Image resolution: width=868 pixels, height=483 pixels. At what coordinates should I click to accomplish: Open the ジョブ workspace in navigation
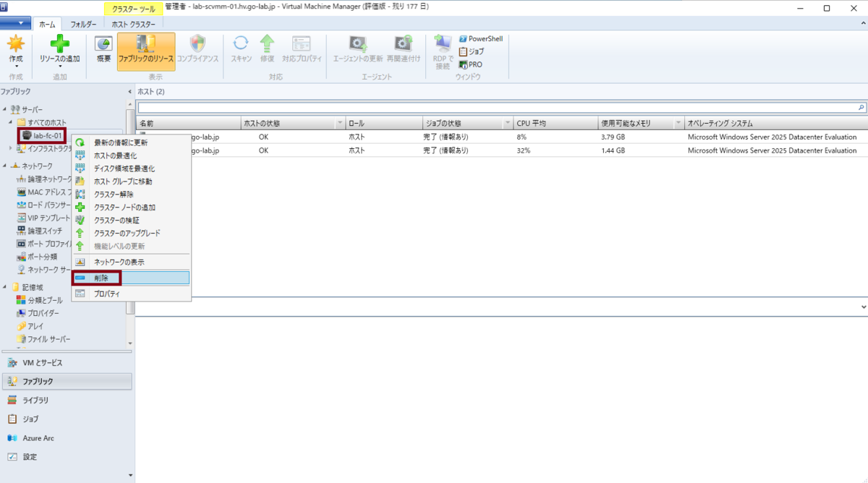pyautogui.click(x=67, y=419)
